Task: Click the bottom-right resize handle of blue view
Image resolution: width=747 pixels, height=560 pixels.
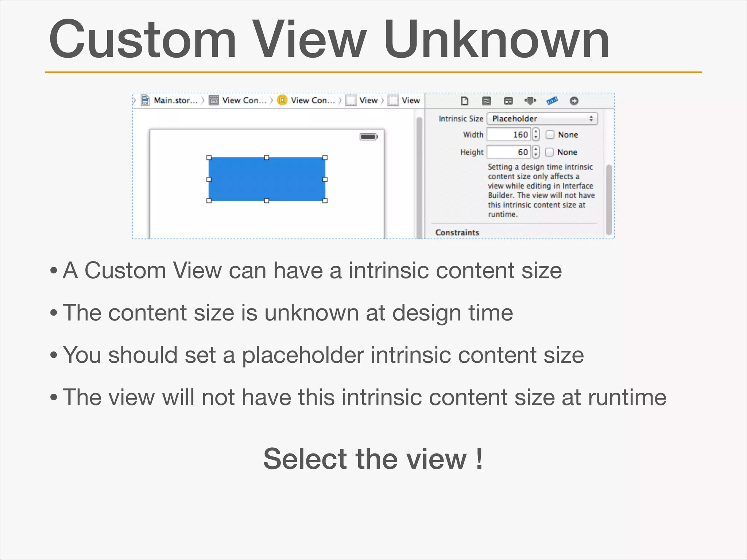Action: tap(325, 201)
